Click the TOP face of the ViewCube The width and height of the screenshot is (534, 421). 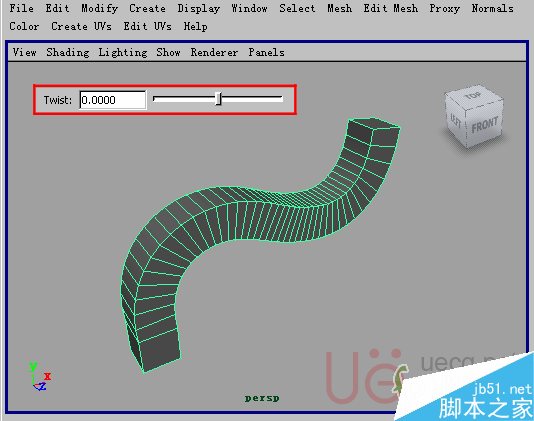coord(473,96)
